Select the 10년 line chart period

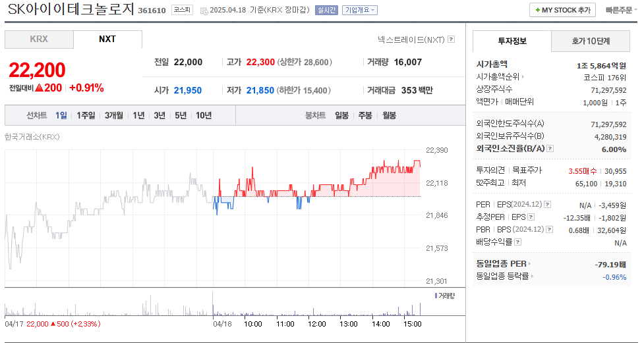tap(204, 116)
